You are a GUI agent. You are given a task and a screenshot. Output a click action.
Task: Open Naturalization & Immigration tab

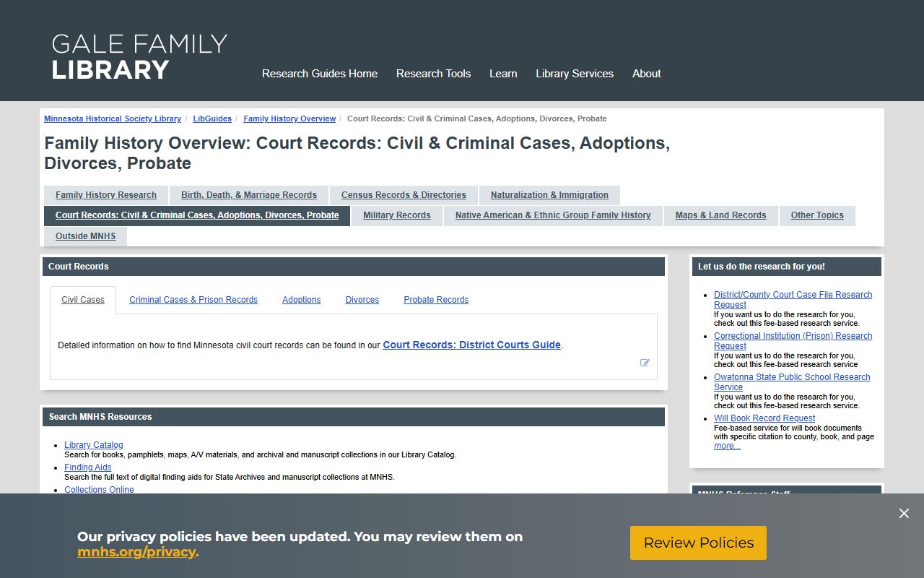(549, 195)
